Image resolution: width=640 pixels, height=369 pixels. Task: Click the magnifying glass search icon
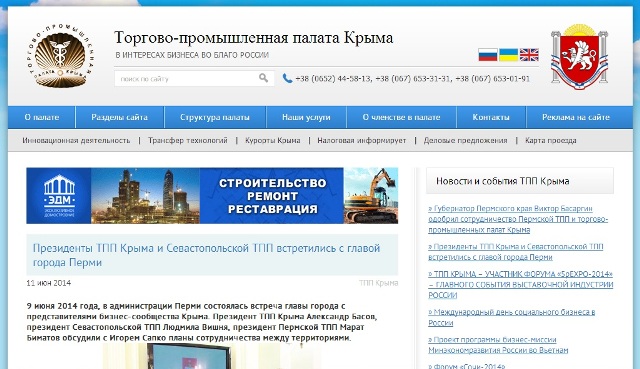pos(264,78)
